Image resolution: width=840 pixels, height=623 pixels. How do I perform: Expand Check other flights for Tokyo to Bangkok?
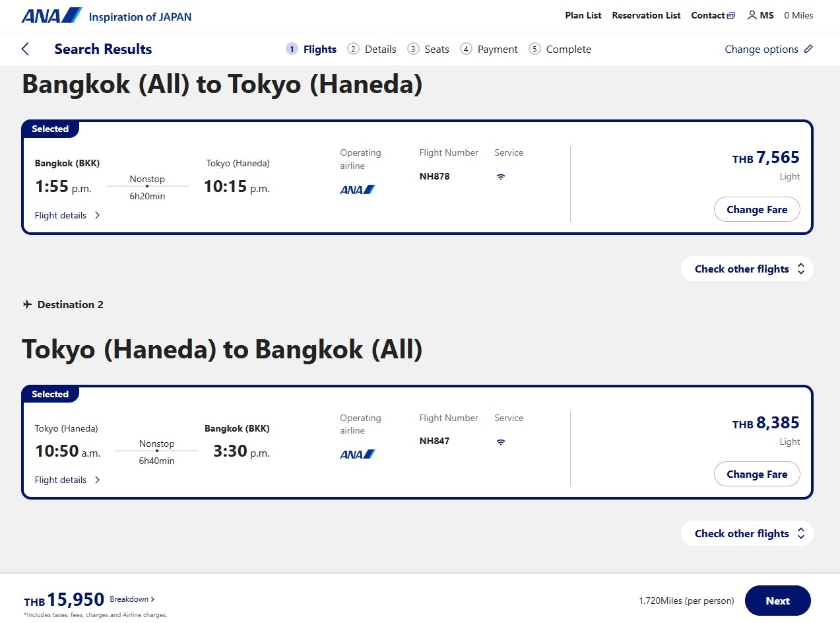click(747, 533)
